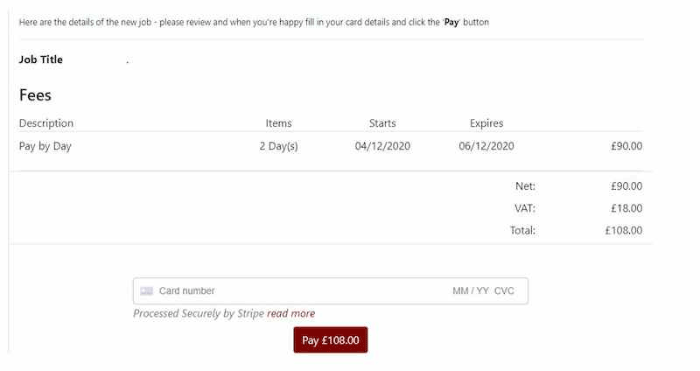
Task: Click the credit card icon in payment field
Action: [x=146, y=291]
